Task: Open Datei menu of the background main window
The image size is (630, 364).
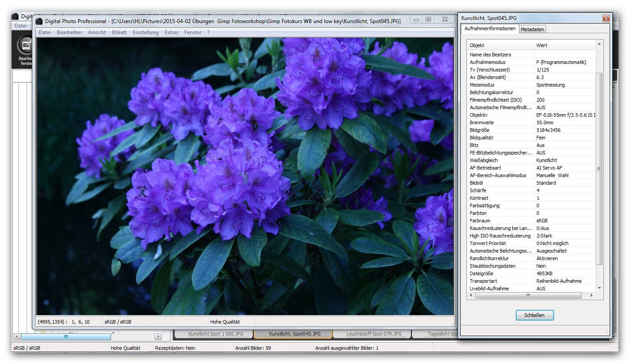Action: click(20, 26)
